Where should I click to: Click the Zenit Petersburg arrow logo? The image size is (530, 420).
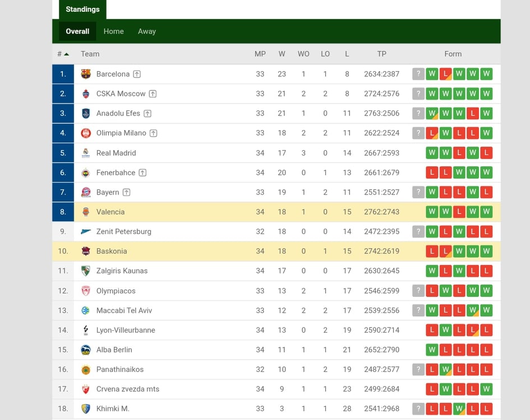pos(86,232)
